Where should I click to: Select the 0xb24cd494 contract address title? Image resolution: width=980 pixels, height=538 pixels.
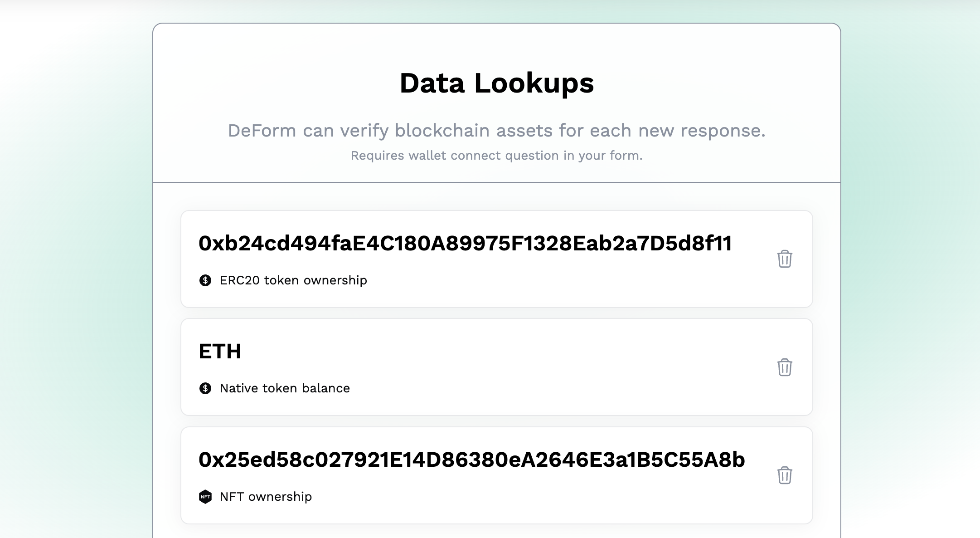(465, 244)
